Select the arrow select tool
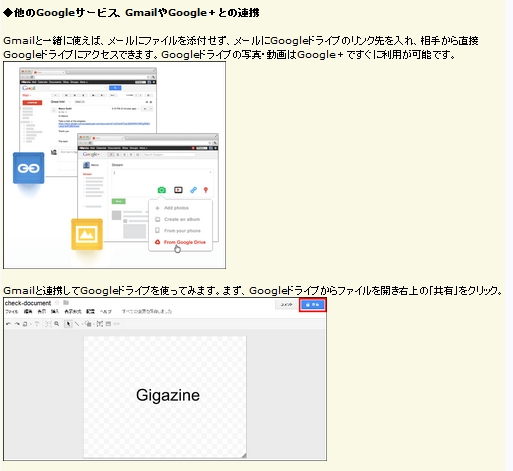Image resolution: width=513 pixels, height=471 pixels. point(68,324)
